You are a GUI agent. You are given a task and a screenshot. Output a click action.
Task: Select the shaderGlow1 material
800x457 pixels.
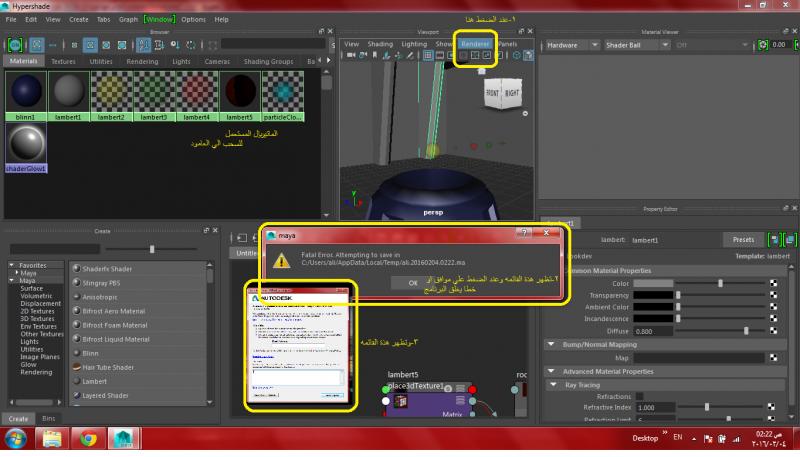click(x=26, y=148)
